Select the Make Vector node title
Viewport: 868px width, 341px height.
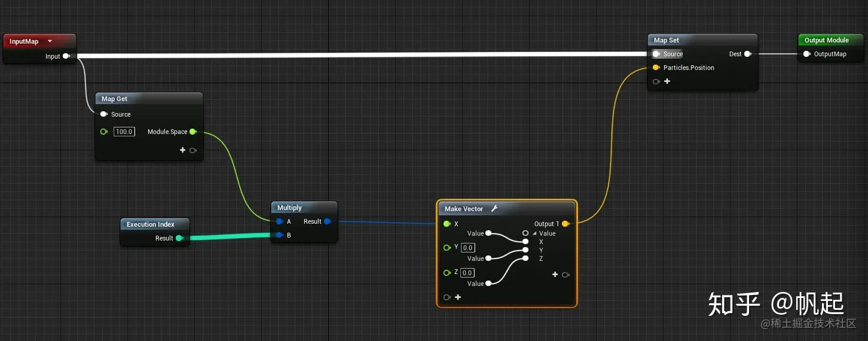click(x=464, y=209)
